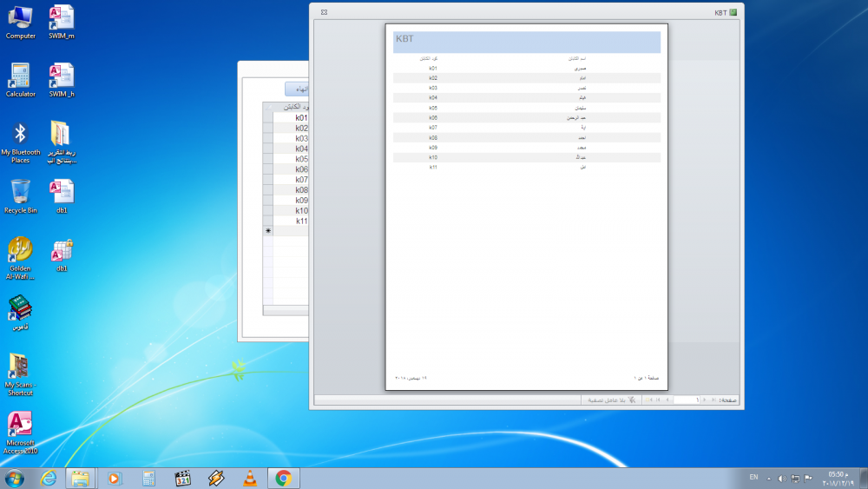Click single-arrow button left of page box
This screenshot has width=868, height=489.
coord(667,400)
